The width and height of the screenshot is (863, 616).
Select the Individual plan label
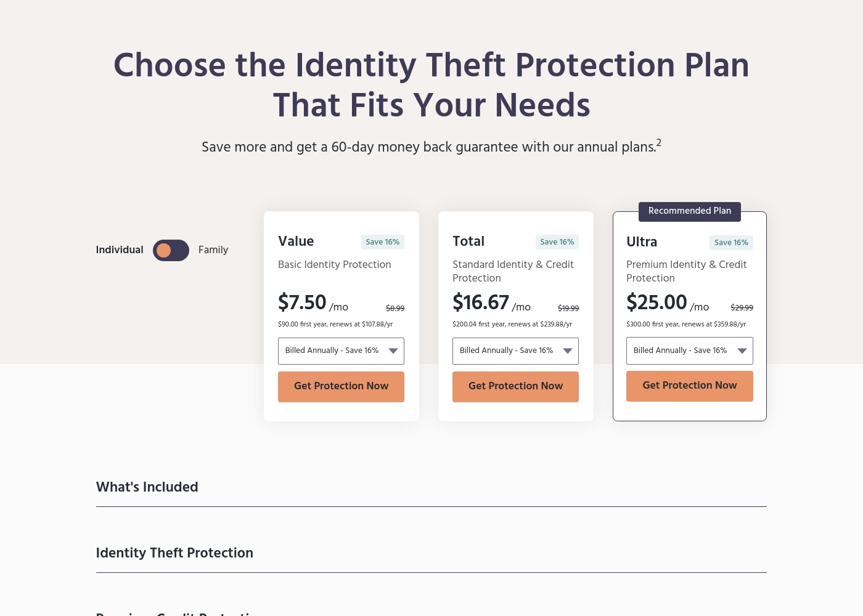click(120, 250)
